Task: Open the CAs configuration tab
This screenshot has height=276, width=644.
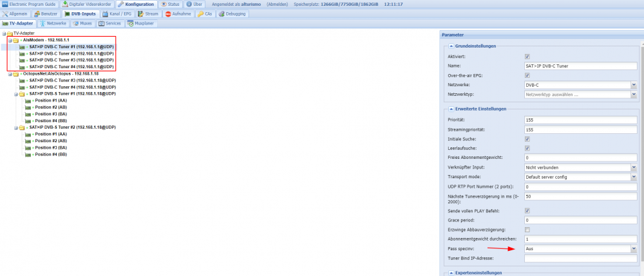Action: pyautogui.click(x=205, y=14)
